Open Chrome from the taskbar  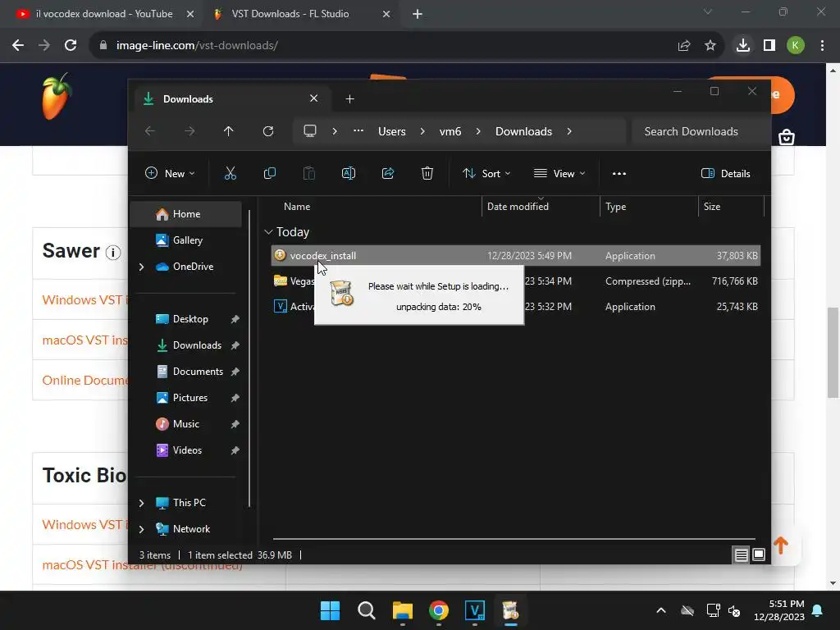(x=439, y=610)
